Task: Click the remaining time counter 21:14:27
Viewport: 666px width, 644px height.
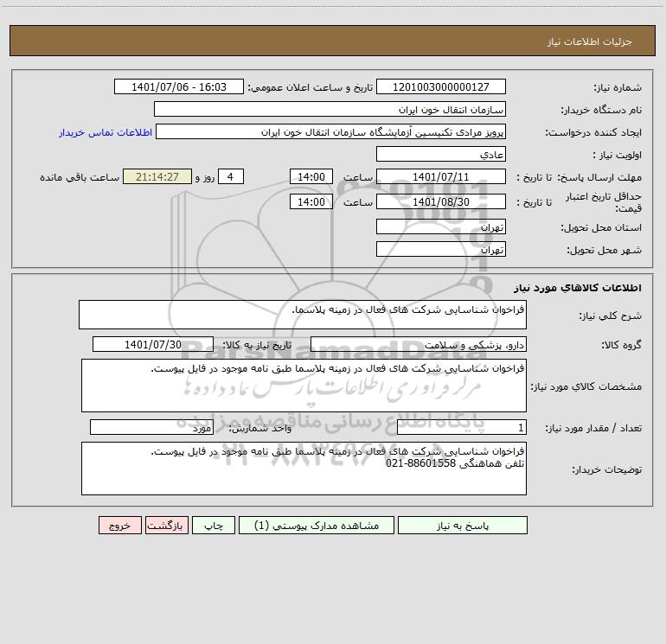Action: click(157, 176)
